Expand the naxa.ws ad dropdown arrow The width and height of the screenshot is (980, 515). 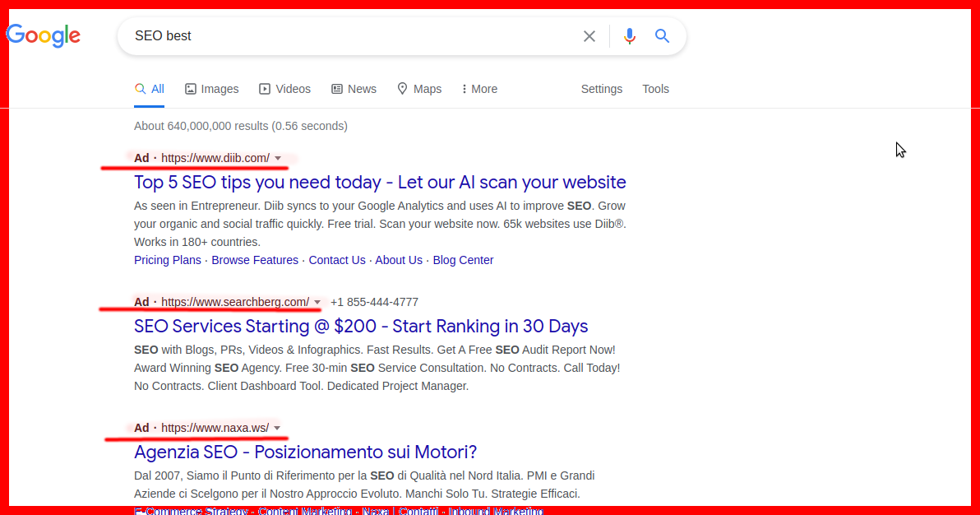tap(277, 428)
